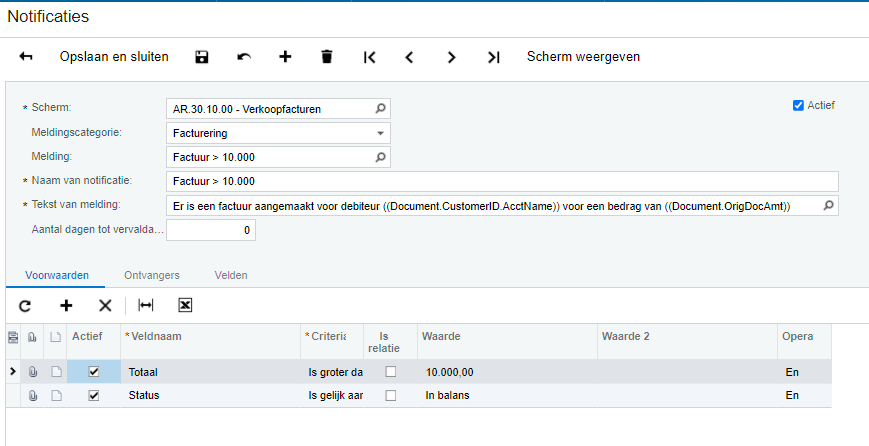Export grid to Excel icon
The width and height of the screenshot is (869, 446).
click(185, 305)
